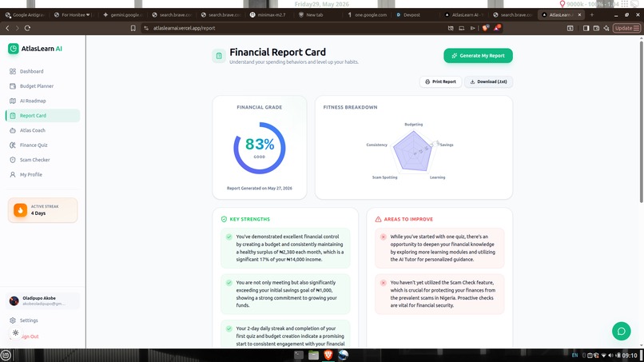The height and width of the screenshot is (362, 644).
Task: Click the browser back arrow
Action: [x=7, y=28]
